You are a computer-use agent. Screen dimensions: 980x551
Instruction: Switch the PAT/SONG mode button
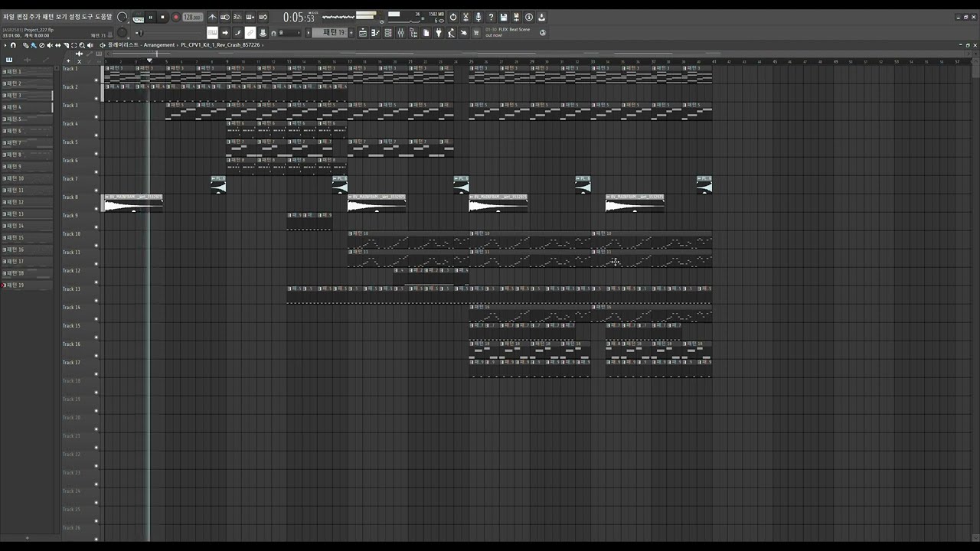(139, 17)
